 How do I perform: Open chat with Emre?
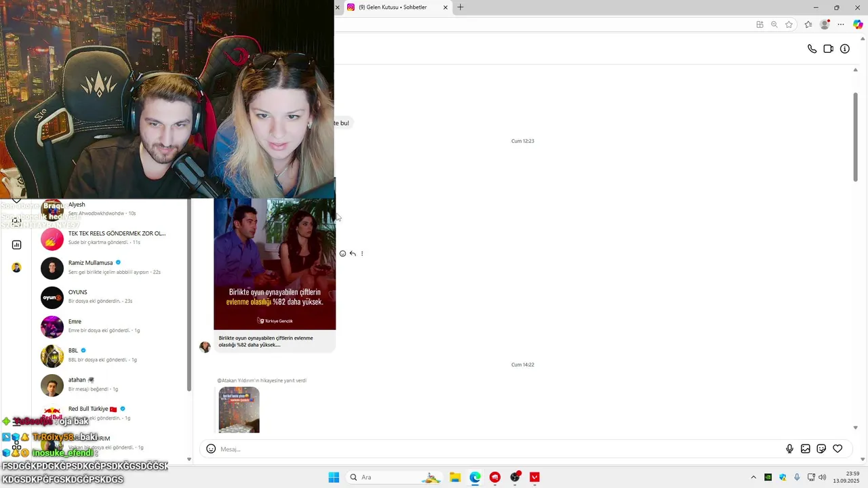112,326
